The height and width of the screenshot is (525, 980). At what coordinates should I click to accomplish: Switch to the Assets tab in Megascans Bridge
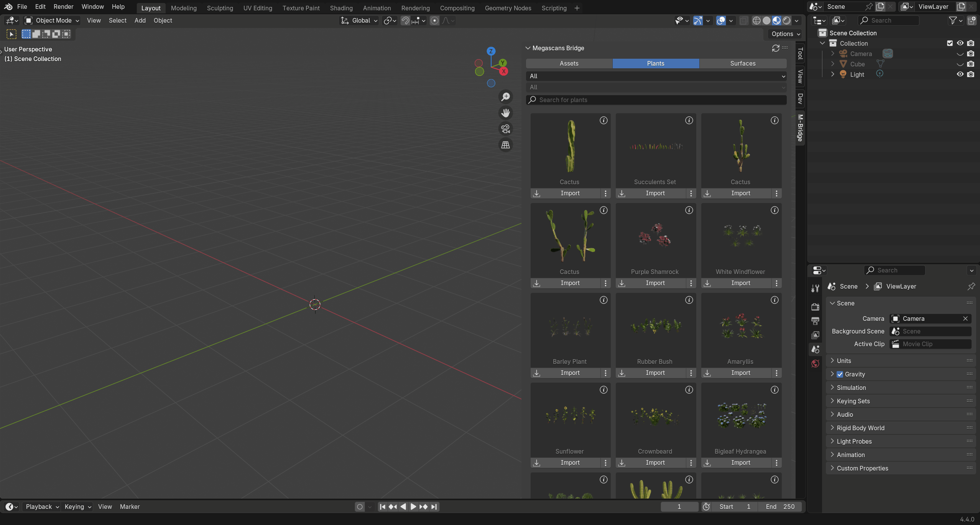pyautogui.click(x=569, y=63)
